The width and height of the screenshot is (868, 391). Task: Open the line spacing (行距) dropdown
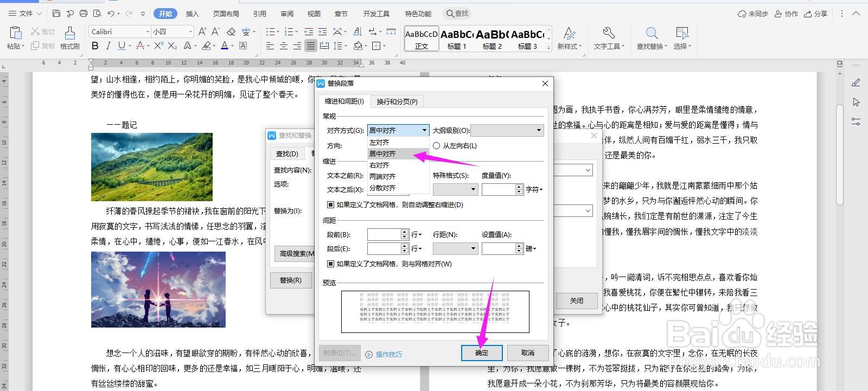tap(455, 248)
